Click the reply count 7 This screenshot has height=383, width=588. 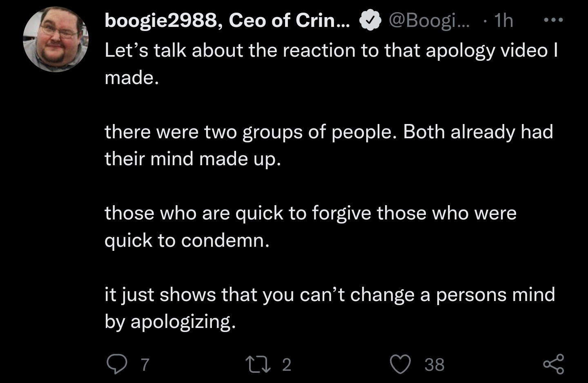pyautogui.click(x=145, y=364)
